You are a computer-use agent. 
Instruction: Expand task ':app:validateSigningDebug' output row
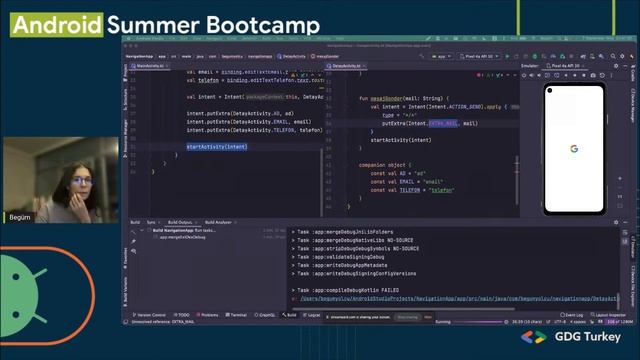tap(293, 257)
